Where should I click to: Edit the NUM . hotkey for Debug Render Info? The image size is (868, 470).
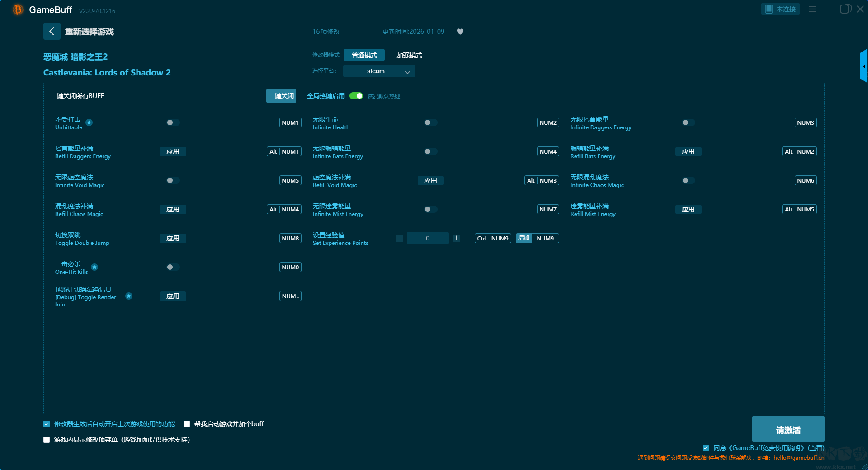tap(290, 296)
